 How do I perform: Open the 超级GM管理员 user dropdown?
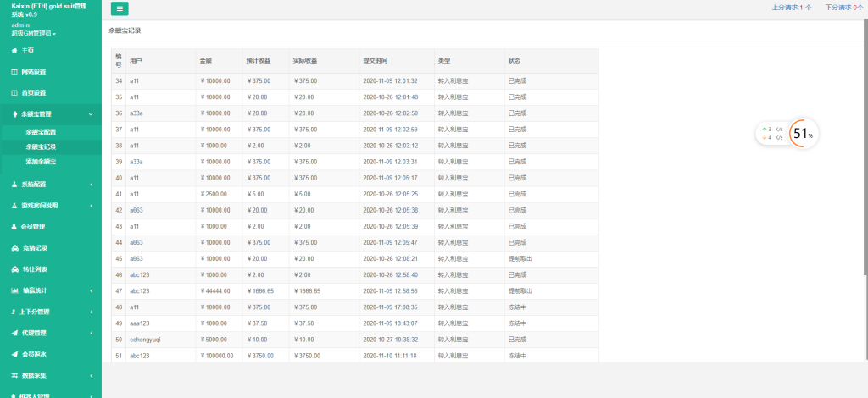click(x=34, y=34)
